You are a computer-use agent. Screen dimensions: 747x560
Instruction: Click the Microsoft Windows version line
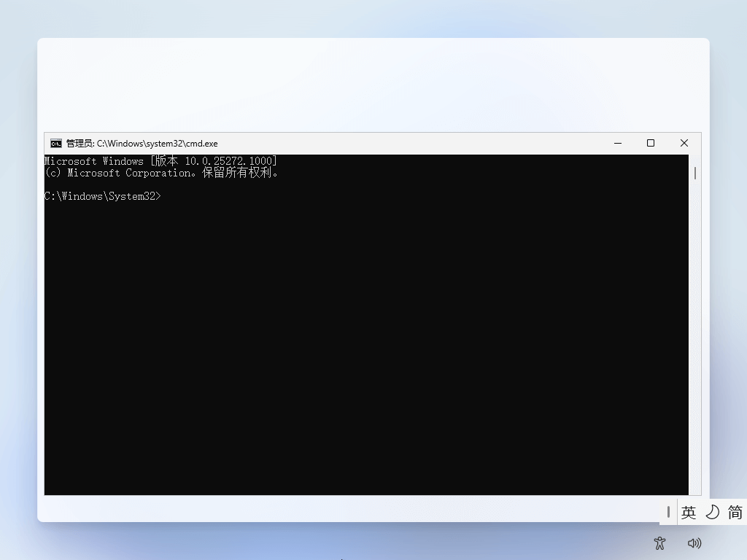click(x=160, y=161)
